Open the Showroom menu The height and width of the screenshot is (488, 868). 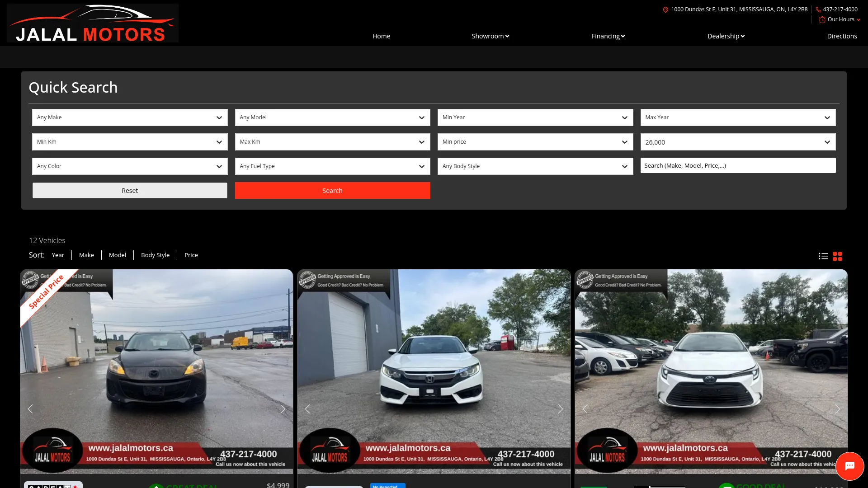pyautogui.click(x=491, y=36)
